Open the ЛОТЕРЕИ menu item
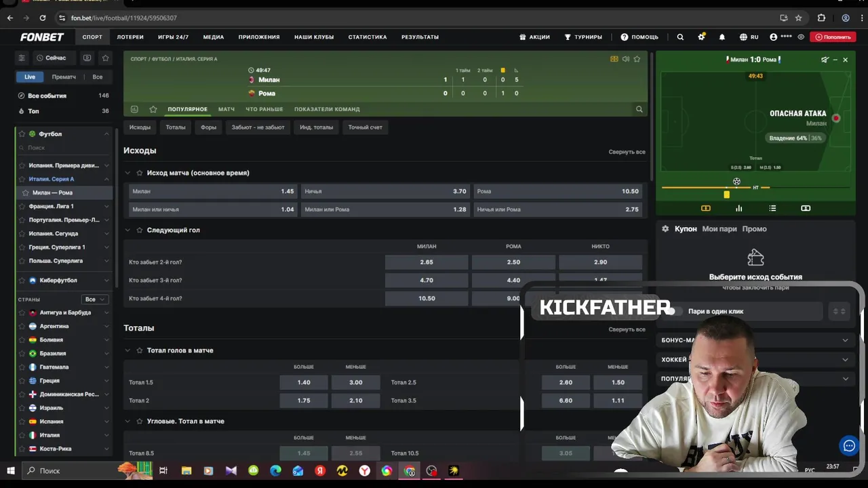This screenshot has width=868, height=488. click(130, 37)
